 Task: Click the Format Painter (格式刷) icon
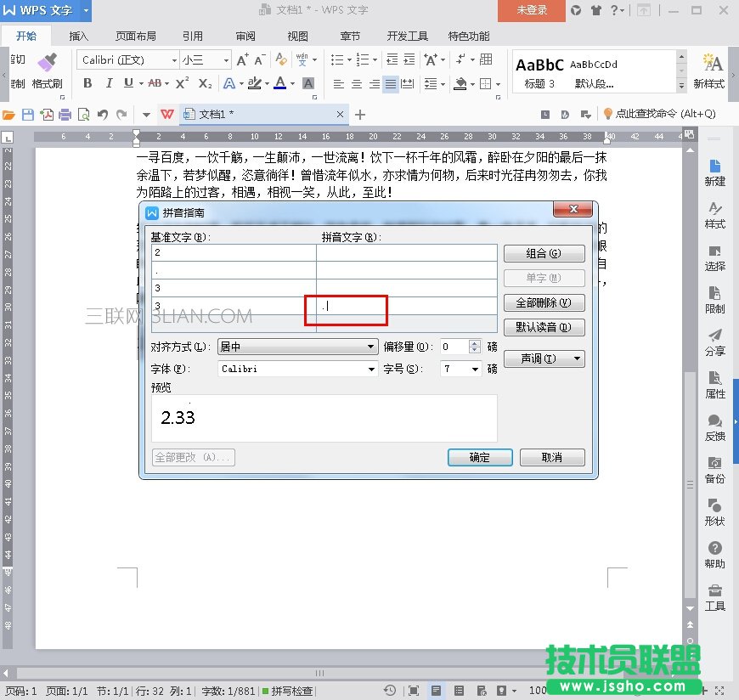pos(47,64)
